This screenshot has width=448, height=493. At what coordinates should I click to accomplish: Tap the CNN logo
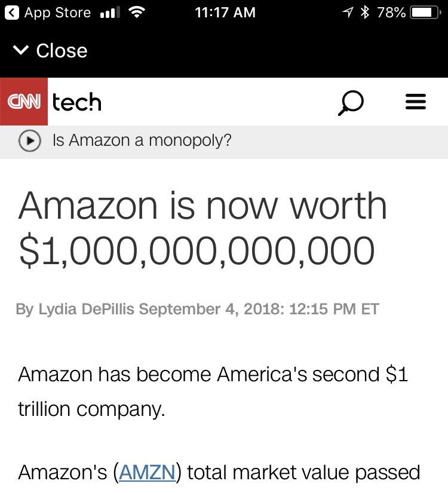tap(24, 102)
